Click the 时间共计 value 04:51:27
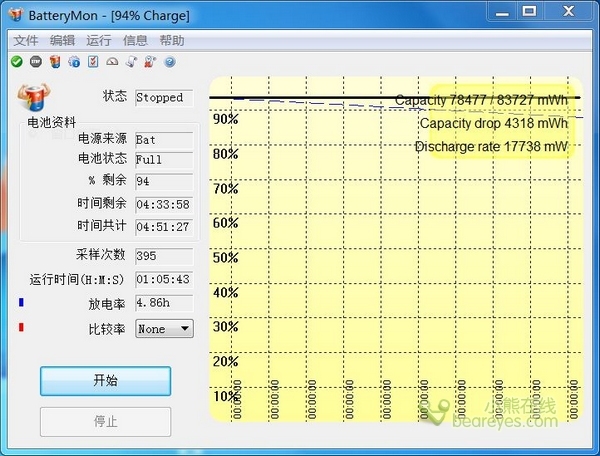Image resolution: width=600 pixels, height=456 pixels. (164, 227)
